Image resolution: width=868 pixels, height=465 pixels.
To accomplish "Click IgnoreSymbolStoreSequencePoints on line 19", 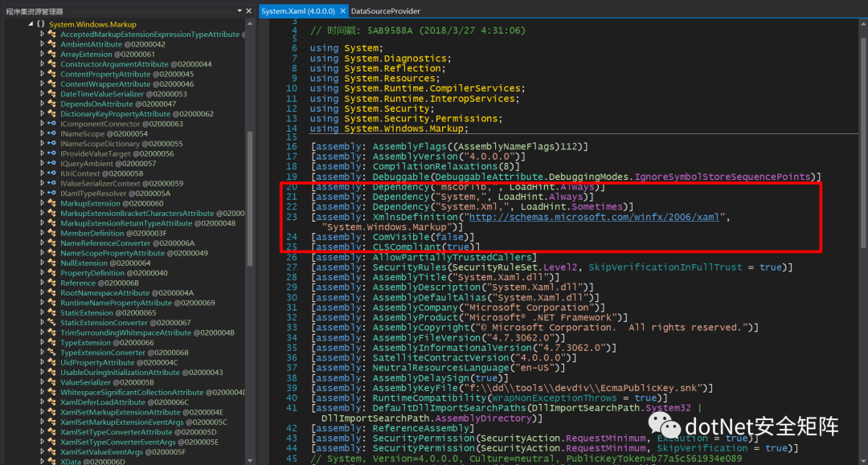I will (x=723, y=177).
